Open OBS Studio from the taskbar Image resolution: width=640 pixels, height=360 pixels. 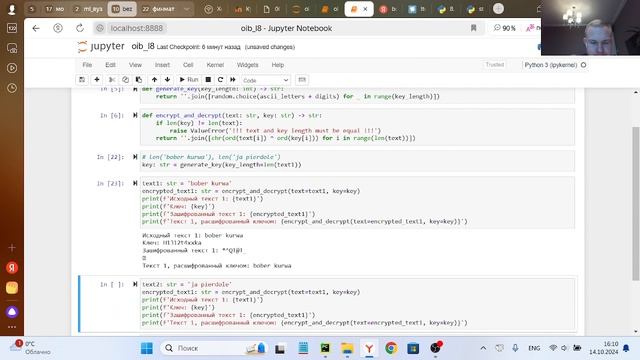436,348
